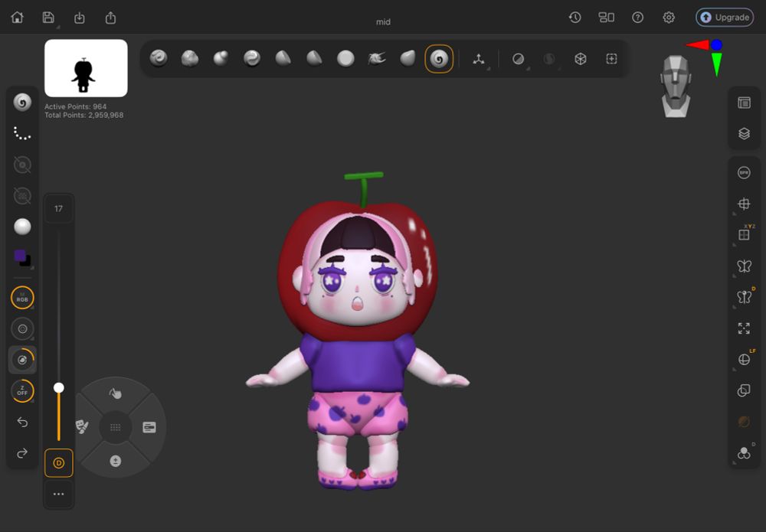Select the sliced-dome brush beside the flat round brush
The height and width of the screenshot is (532, 766).
point(314,59)
